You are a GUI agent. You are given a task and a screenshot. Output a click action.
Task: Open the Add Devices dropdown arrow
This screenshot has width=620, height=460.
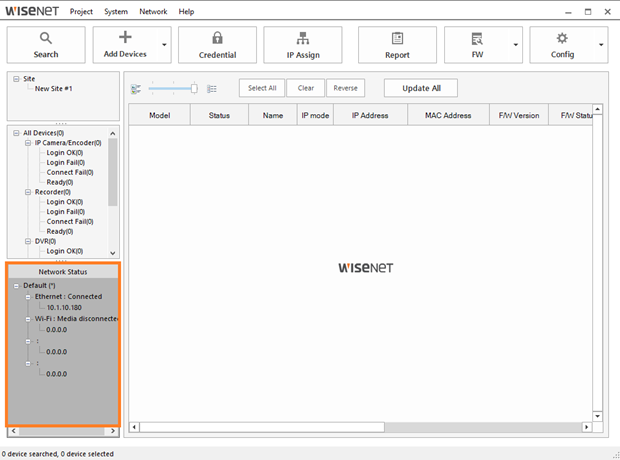[x=164, y=45]
